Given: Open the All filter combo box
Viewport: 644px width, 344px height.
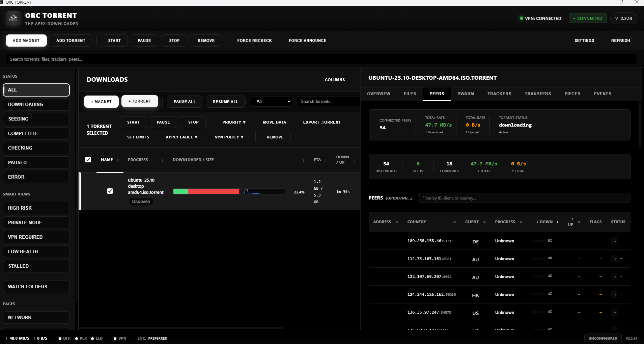Looking at the screenshot, I should [x=272, y=101].
